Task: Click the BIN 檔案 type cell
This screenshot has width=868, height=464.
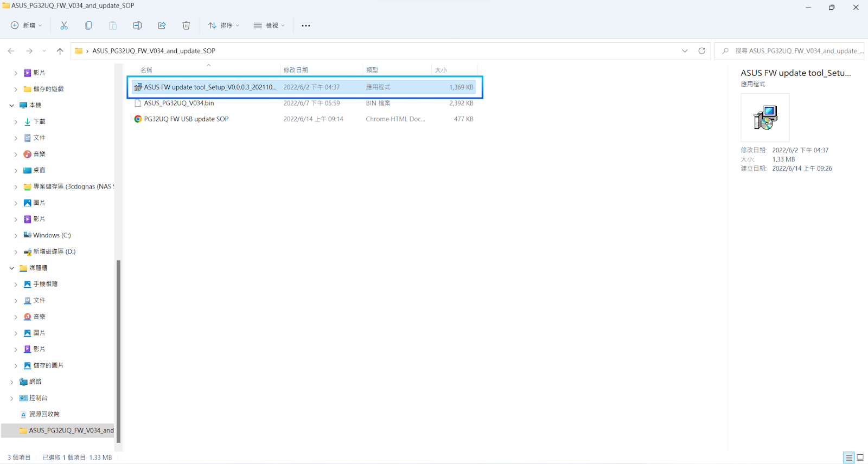Action: tap(378, 103)
